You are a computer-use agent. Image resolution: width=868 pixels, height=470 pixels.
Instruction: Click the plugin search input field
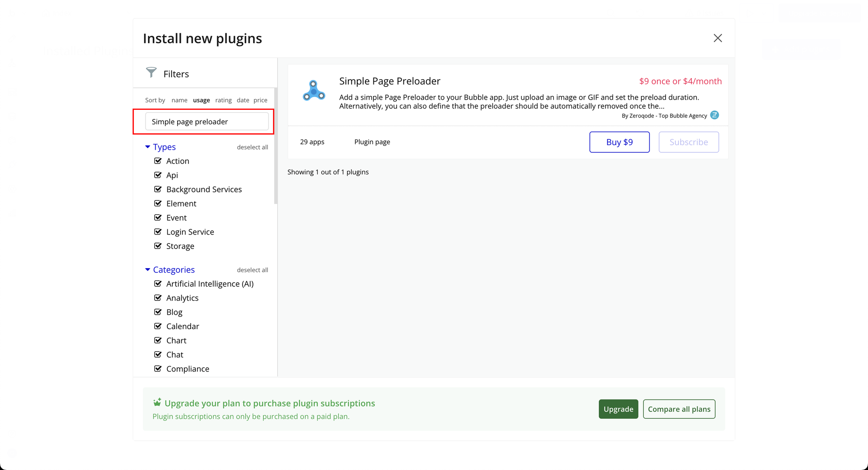[x=207, y=122]
